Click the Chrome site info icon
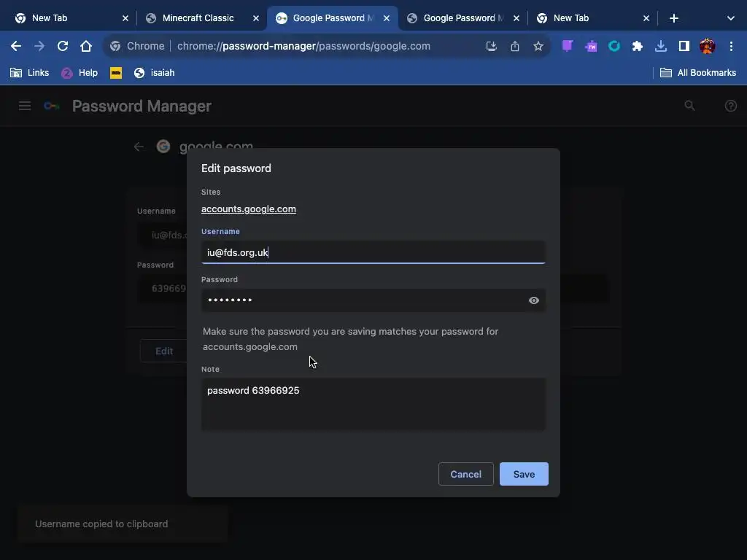747x560 pixels. tap(115, 46)
